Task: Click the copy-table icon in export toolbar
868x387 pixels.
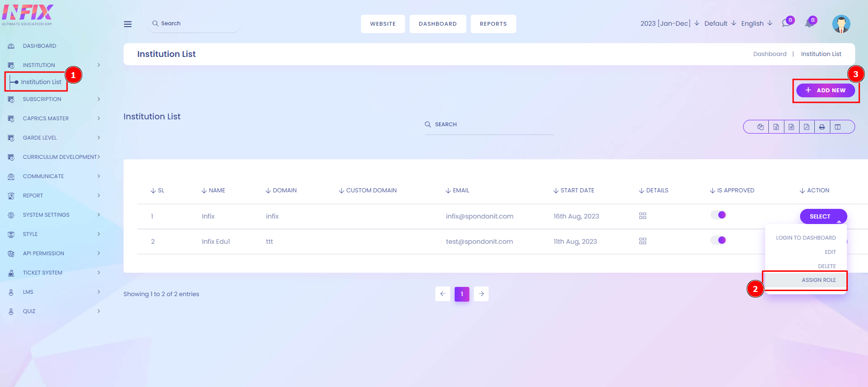Action: click(761, 127)
